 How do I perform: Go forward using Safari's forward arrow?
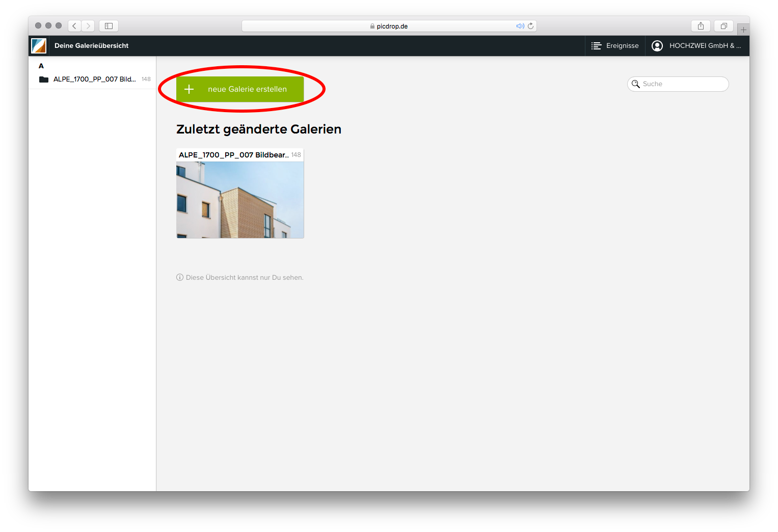coord(88,26)
